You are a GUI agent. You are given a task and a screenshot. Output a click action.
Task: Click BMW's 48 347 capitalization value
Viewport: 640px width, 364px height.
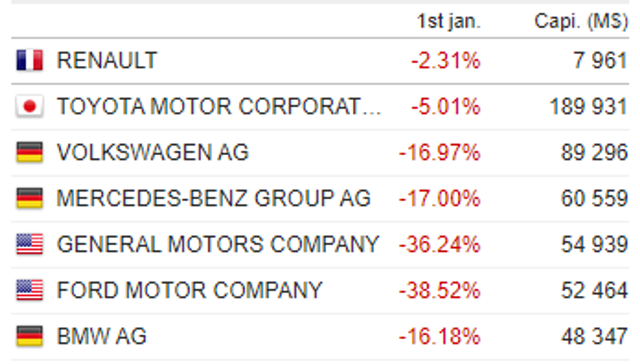click(x=594, y=337)
